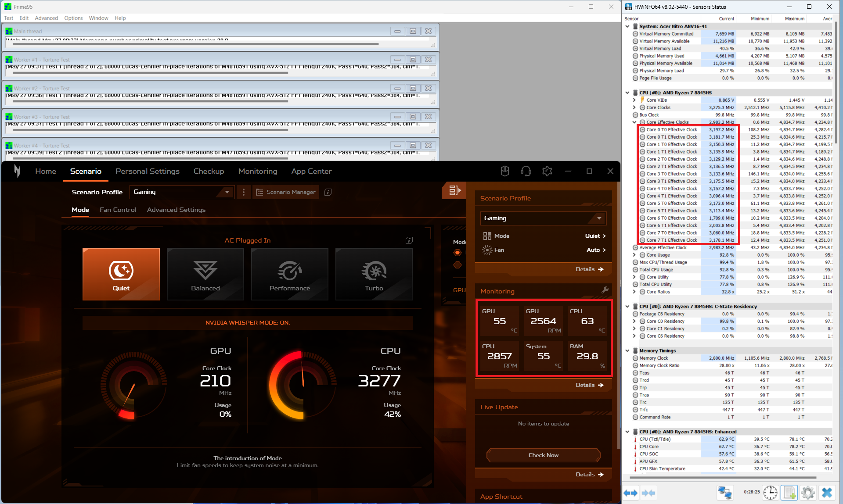Open HWiNFO sensor settings gear
The image size is (843, 504).
[x=808, y=492]
